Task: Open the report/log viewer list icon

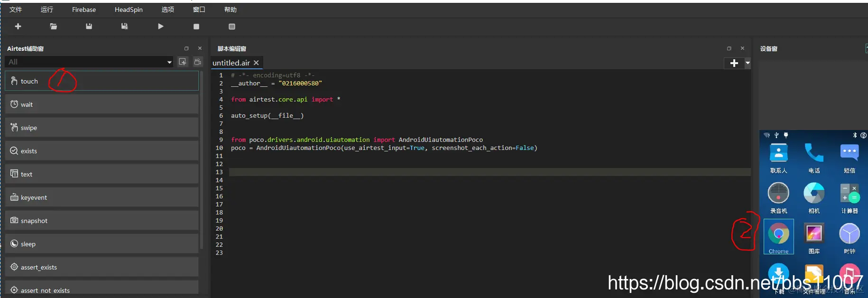Action: pyautogui.click(x=232, y=27)
